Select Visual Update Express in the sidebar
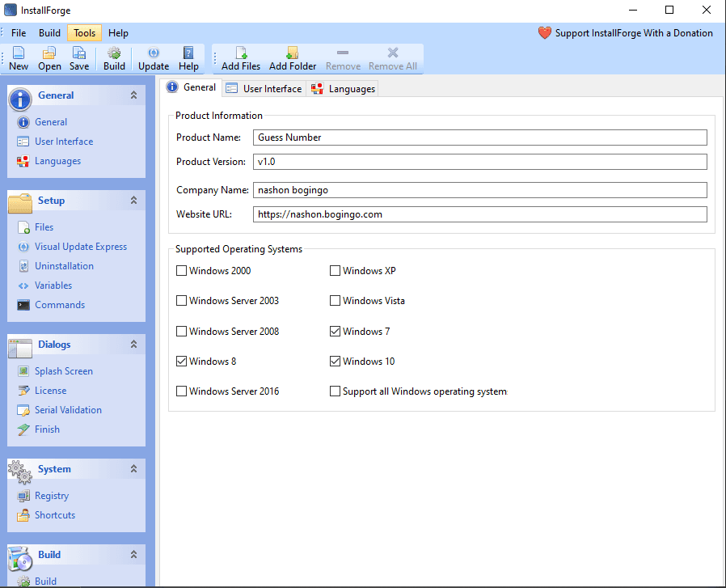The width and height of the screenshot is (726, 588). (81, 246)
